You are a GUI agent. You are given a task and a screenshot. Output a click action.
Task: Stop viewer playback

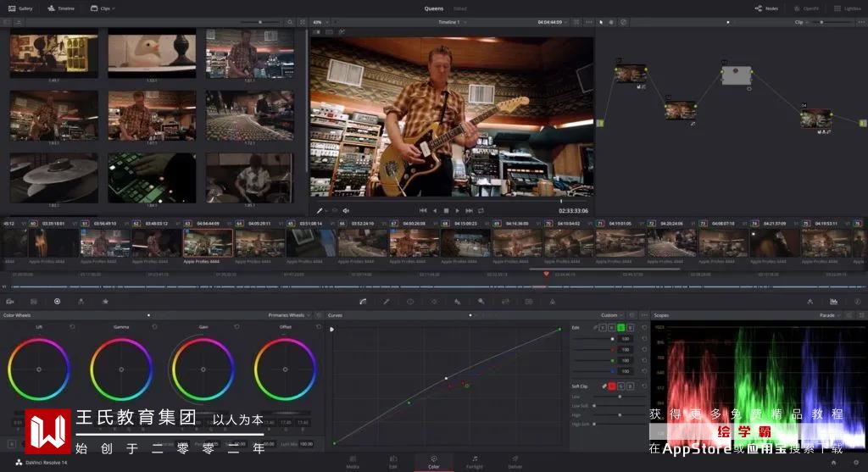click(x=446, y=211)
